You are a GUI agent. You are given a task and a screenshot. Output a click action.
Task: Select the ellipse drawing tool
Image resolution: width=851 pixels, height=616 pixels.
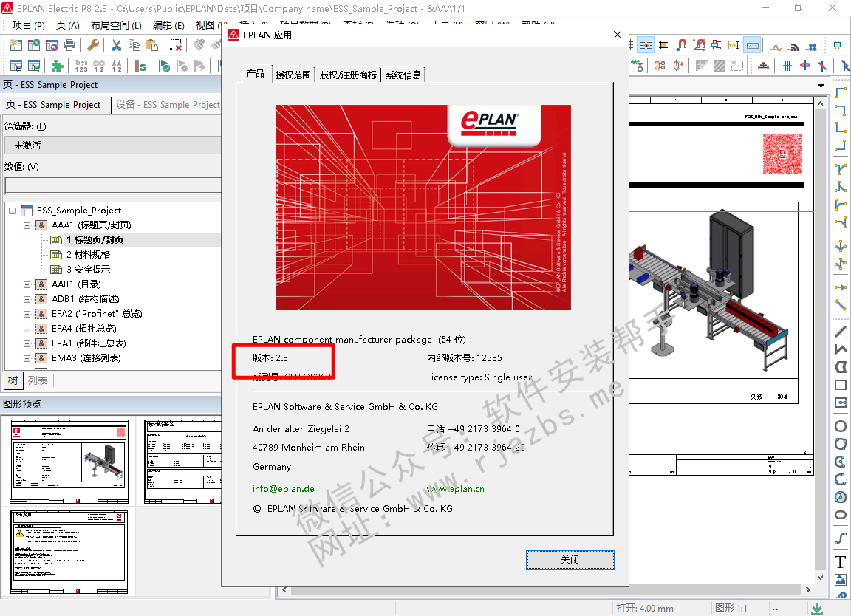click(x=841, y=515)
